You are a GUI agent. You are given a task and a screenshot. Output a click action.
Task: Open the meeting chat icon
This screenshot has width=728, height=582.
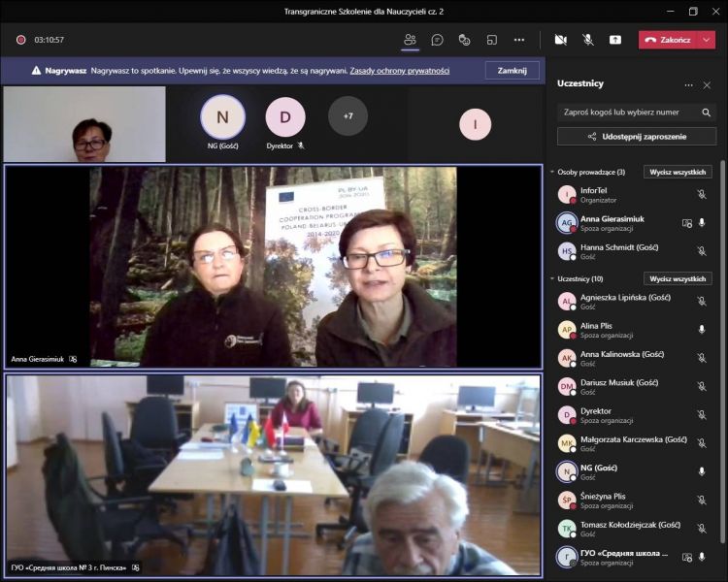click(438, 40)
